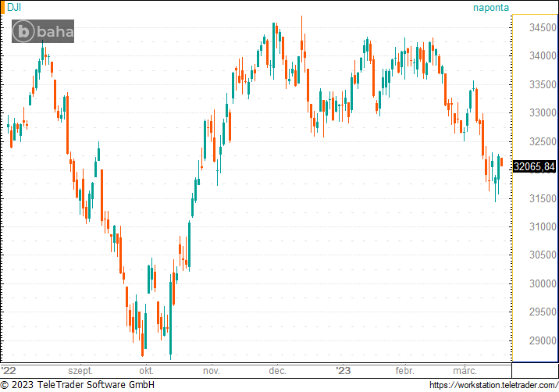
Task: Click the dec. time axis label
Action: 277,371
